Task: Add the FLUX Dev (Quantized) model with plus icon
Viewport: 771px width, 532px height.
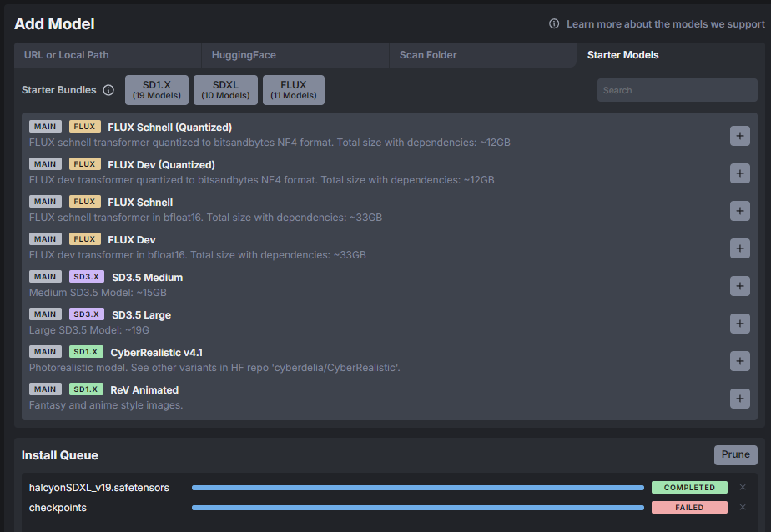Action: tap(739, 173)
